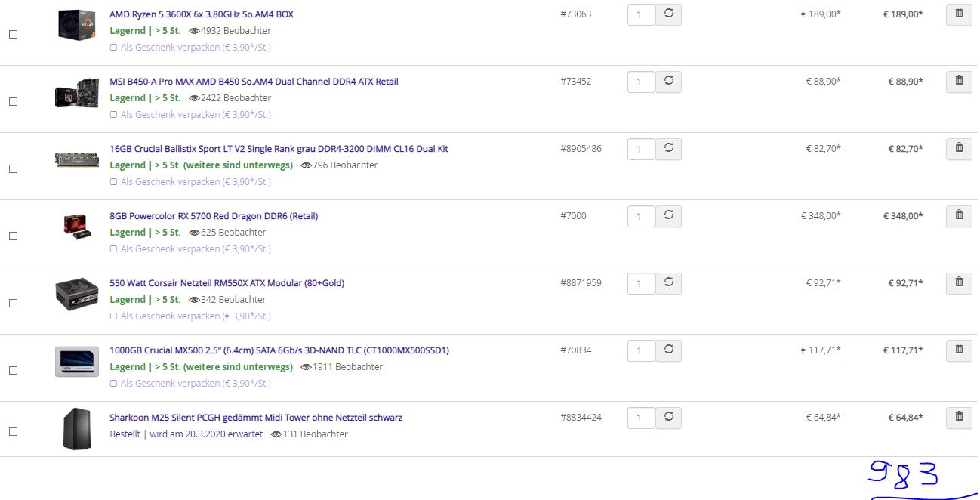Toggle gift wrap for Crucial Ballistix RAM

point(114,182)
